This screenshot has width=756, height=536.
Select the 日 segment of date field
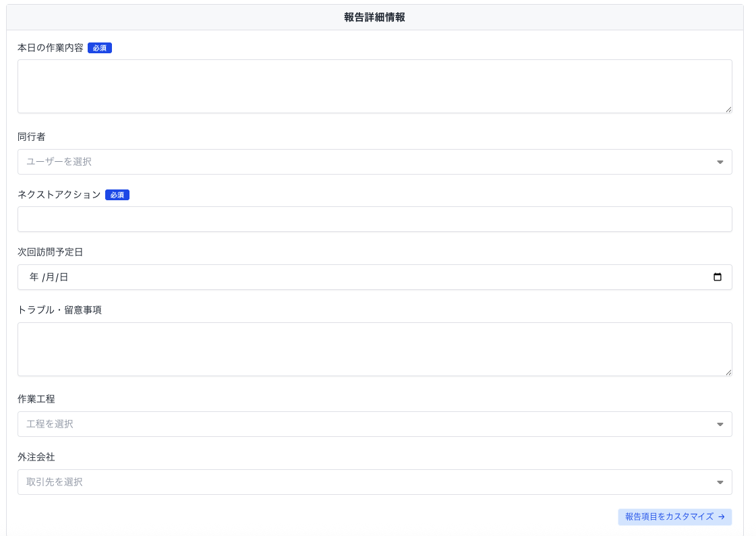(63, 277)
